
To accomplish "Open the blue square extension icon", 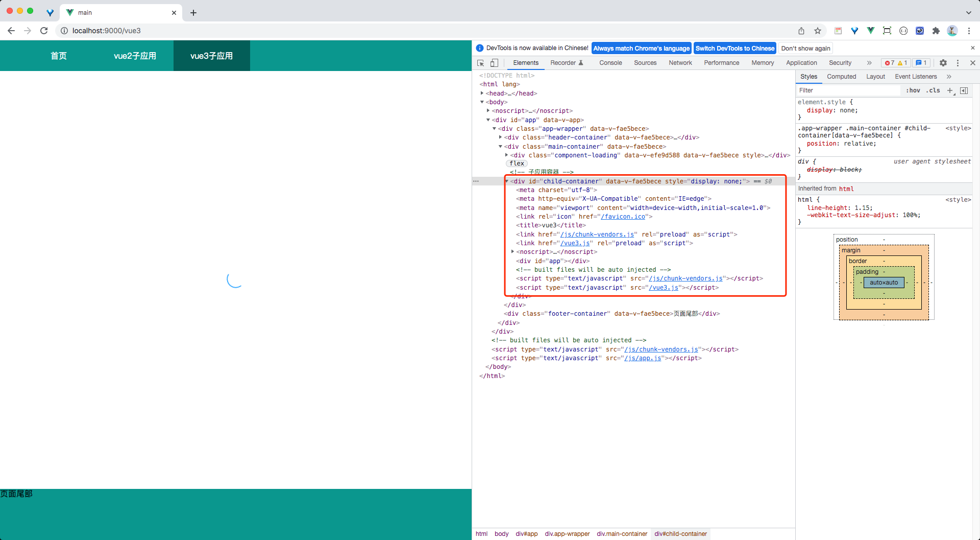I will [920, 31].
